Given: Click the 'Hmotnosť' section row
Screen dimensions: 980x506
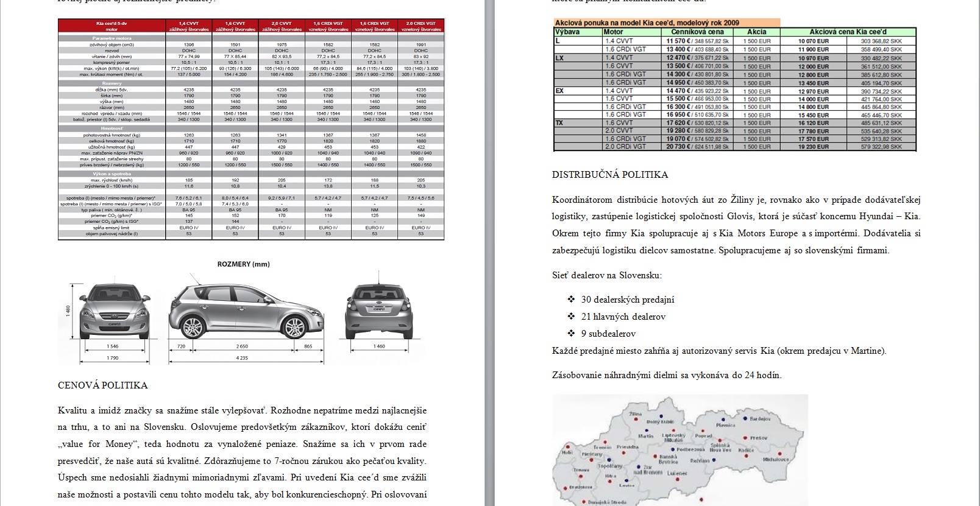Looking at the screenshot, I should point(112,128).
